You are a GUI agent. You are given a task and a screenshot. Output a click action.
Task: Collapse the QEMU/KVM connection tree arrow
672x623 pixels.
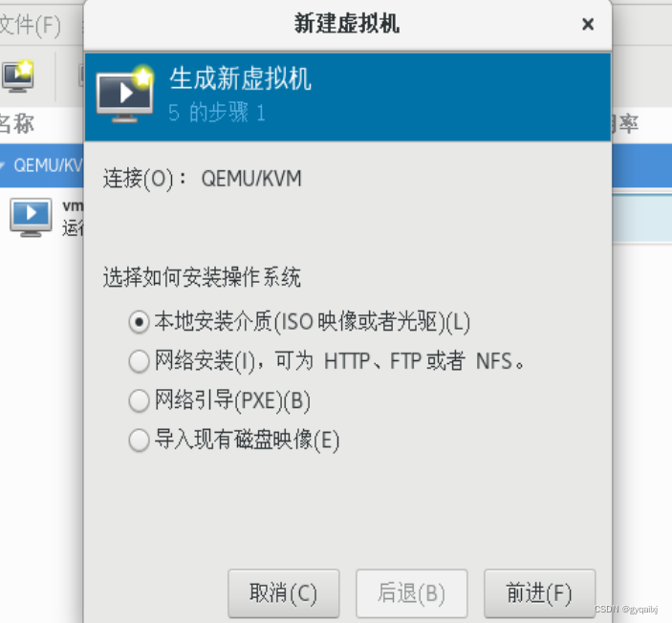pos(4,165)
